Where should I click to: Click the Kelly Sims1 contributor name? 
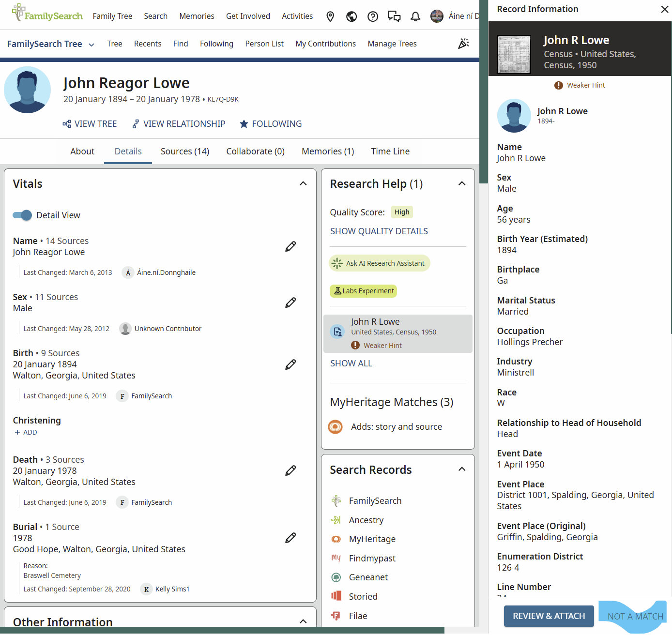172,589
